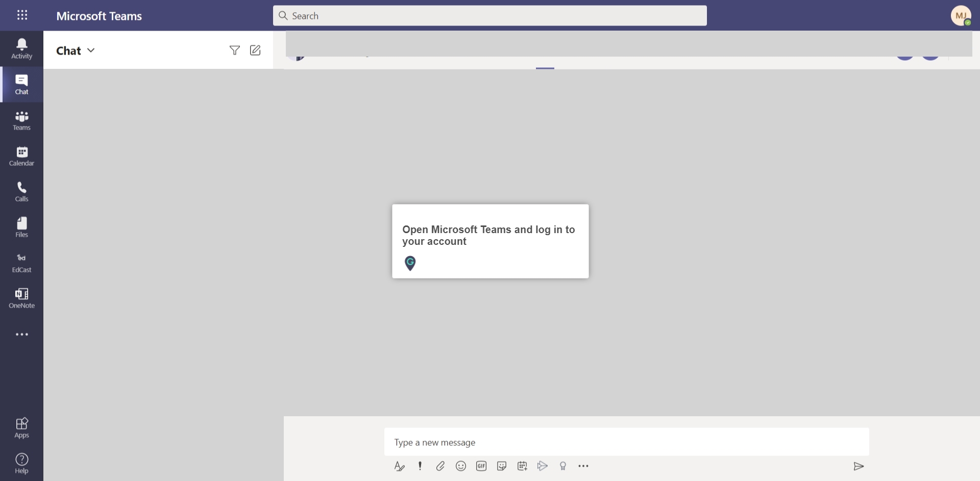The width and height of the screenshot is (980, 481).
Task: Open the Praise badge option
Action: [562, 466]
